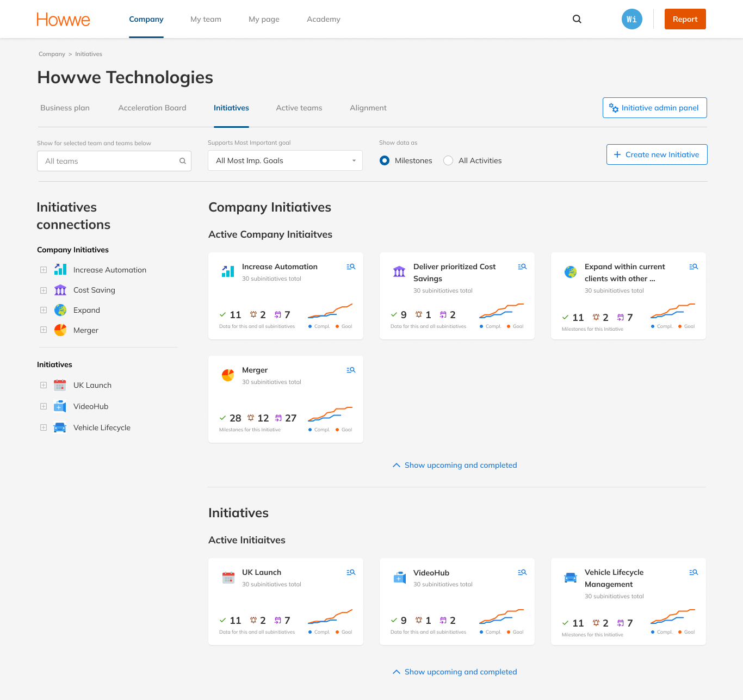This screenshot has height=700, width=743.
Task: Click the camera icon beside VideoHub in sidebar
Action: (60, 406)
